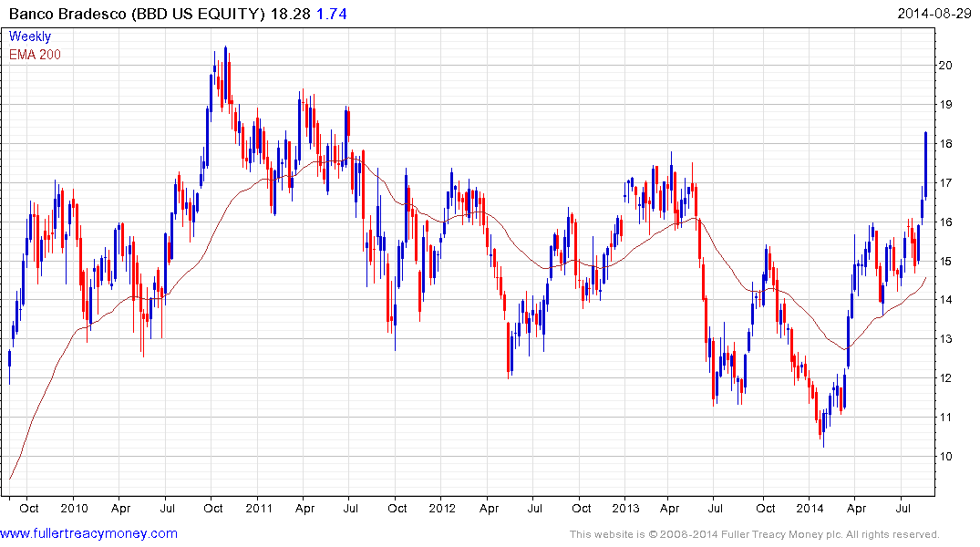Click the Apr label right after 2010

point(120,508)
